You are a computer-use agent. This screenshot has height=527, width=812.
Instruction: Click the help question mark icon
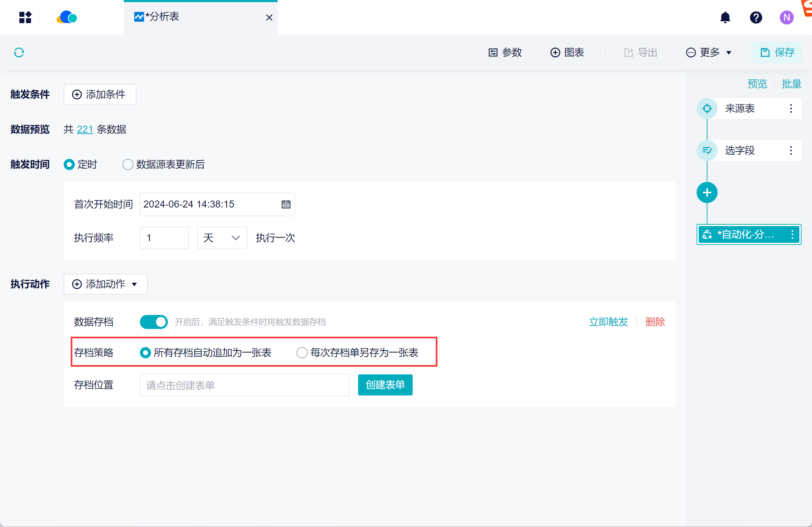[756, 17]
